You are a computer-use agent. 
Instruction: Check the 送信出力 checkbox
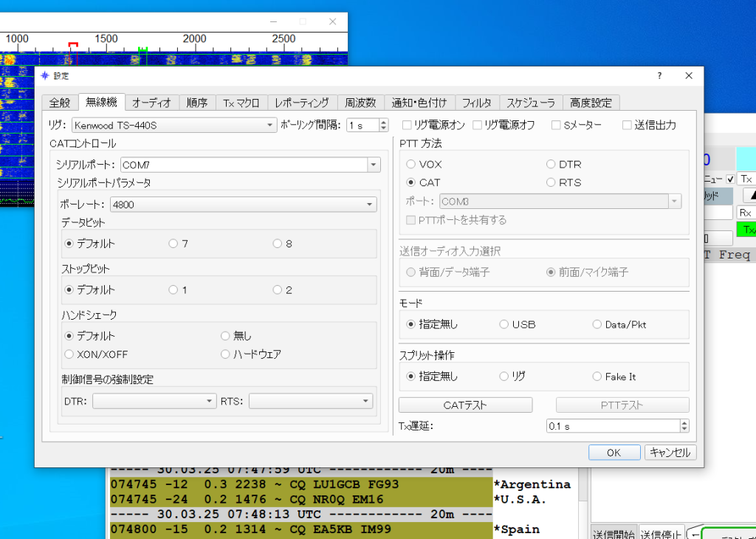tap(627, 126)
